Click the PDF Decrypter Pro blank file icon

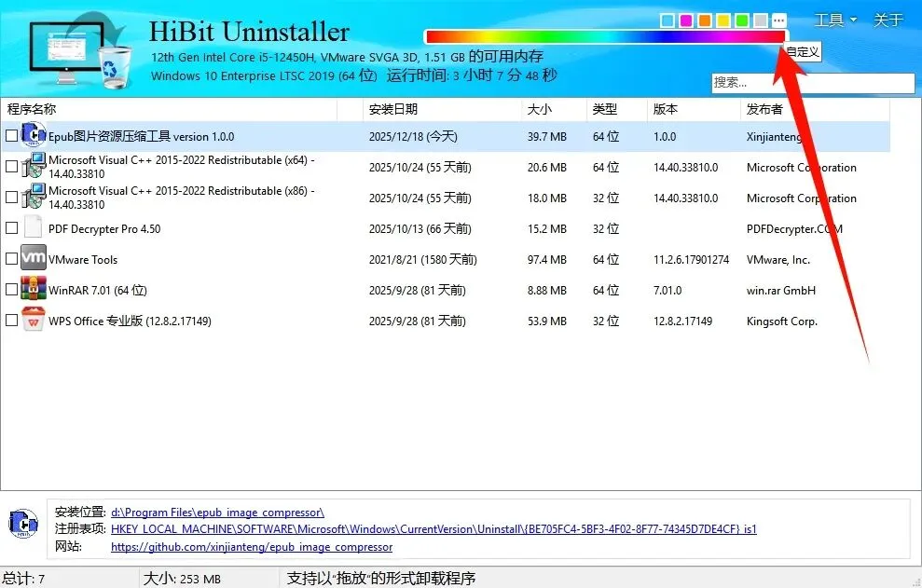click(x=33, y=227)
